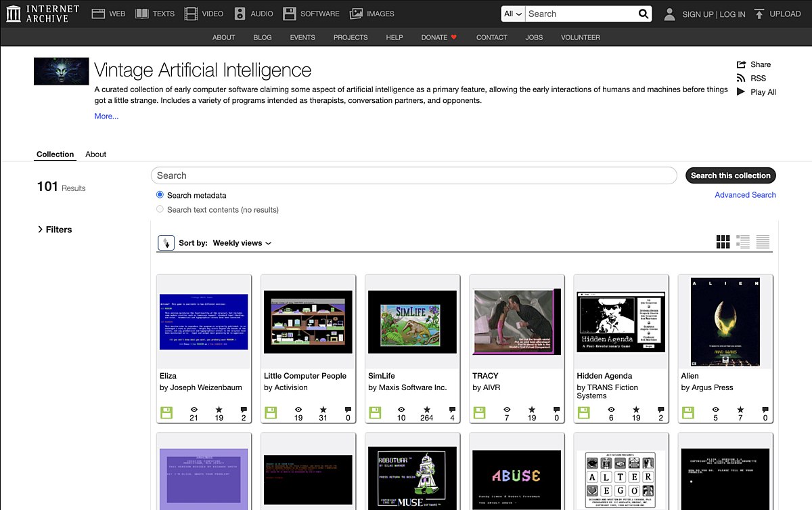Open the Software floppy disk icon

pos(290,14)
